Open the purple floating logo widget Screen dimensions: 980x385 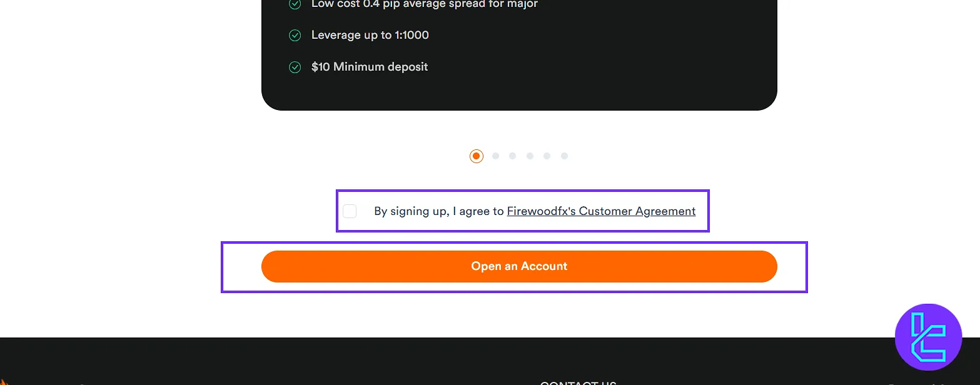928,337
